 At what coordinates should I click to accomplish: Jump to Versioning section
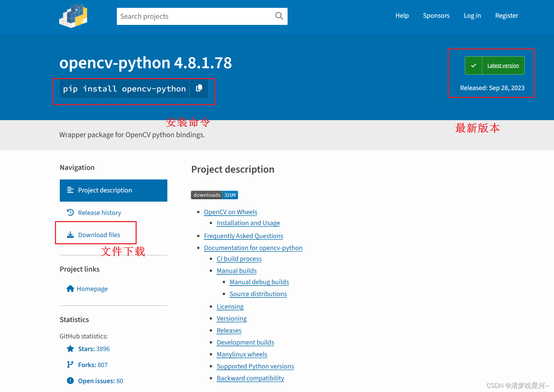coord(232,319)
